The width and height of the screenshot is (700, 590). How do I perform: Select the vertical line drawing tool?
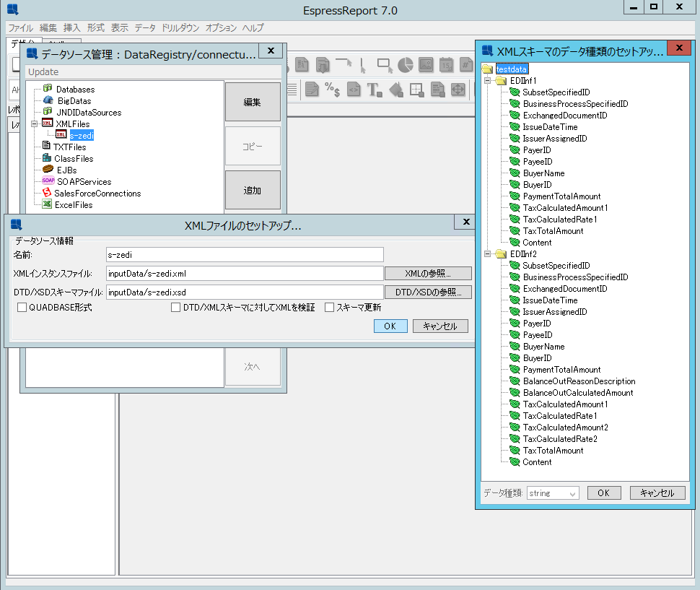(362, 65)
